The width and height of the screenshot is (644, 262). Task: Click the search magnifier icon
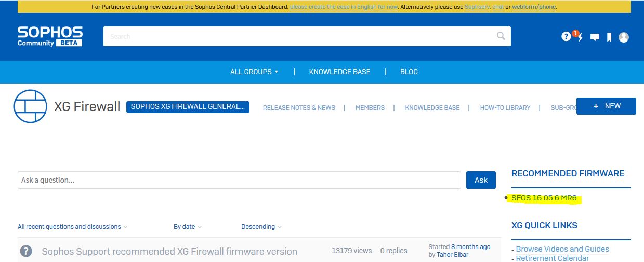pyautogui.click(x=501, y=36)
